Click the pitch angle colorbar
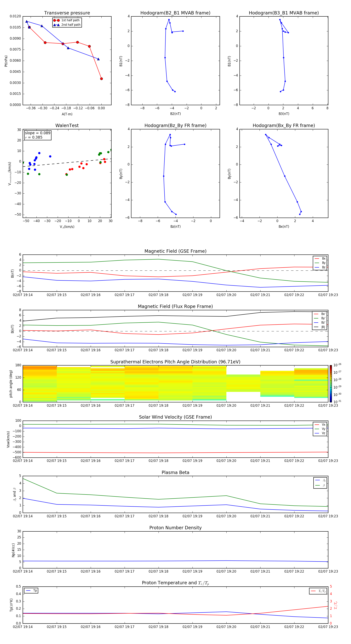This screenshot has height=644, width=351. (x=331, y=384)
